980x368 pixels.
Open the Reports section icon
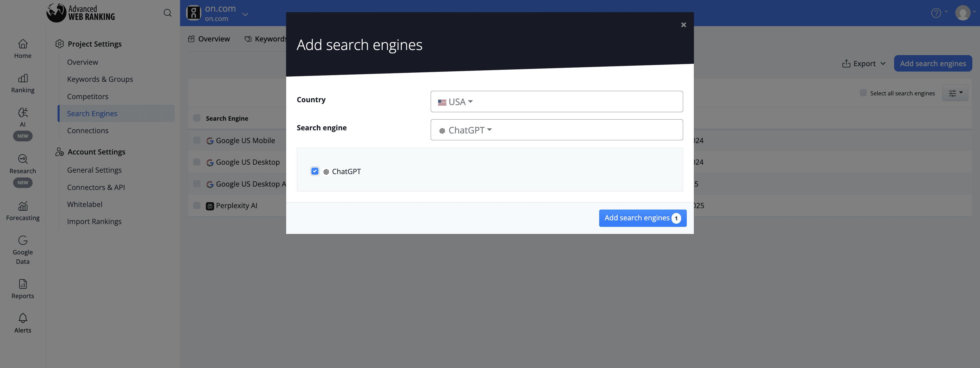tap(23, 284)
